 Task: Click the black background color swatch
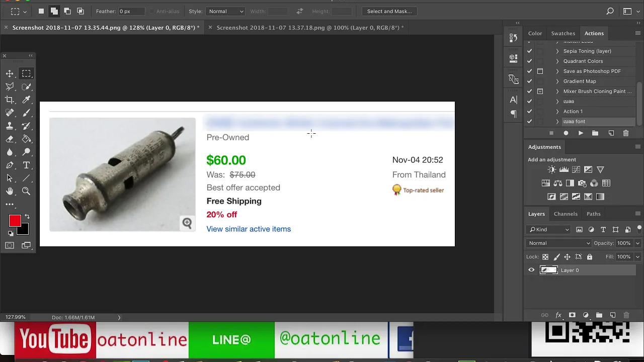[x=24, y=231]
